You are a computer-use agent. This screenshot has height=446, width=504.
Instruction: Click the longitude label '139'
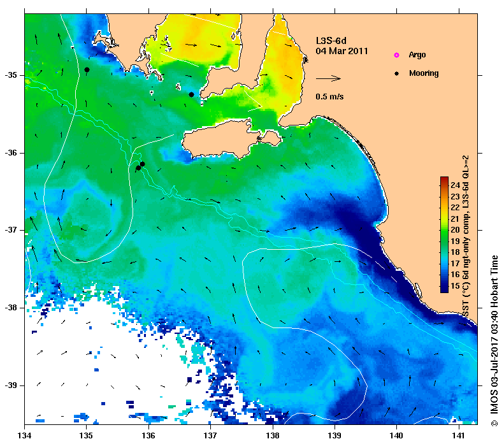click(335, 435)
